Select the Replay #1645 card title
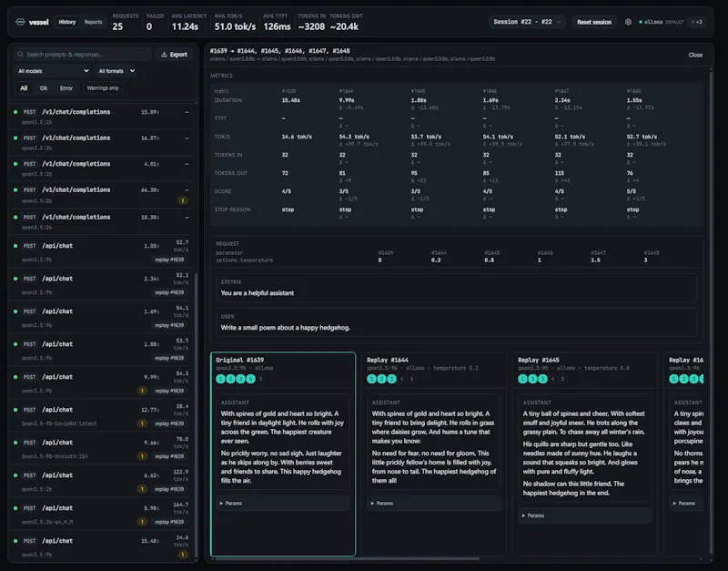The width and height of the screenshot is (728, 571). (538, 360)
